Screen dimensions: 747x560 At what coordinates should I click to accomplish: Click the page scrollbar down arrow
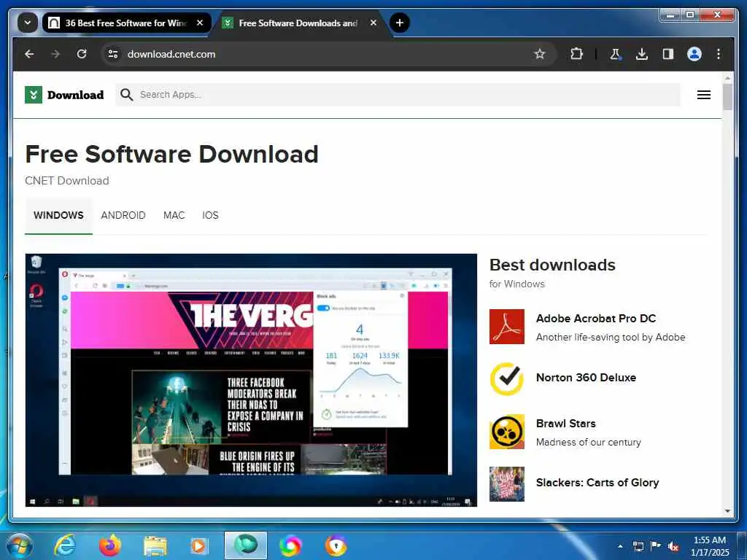pyautogui.click(x=727, y=511)
